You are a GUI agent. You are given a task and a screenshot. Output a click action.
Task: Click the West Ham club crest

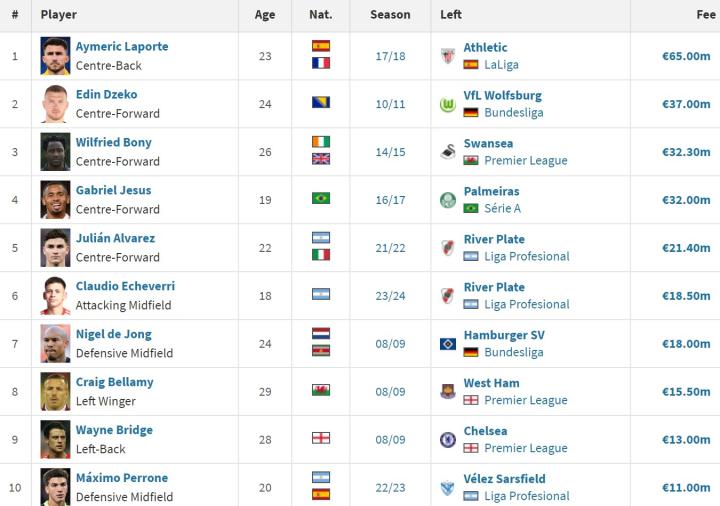tap(448, 392)
